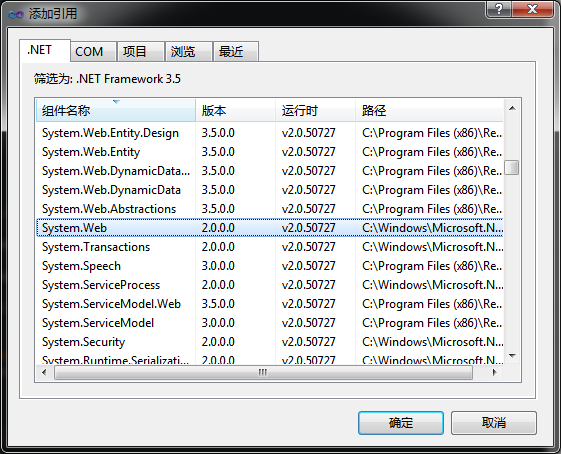Select the System.ServiceModel row
561x454 pixels.
click(x=270, y=323)
